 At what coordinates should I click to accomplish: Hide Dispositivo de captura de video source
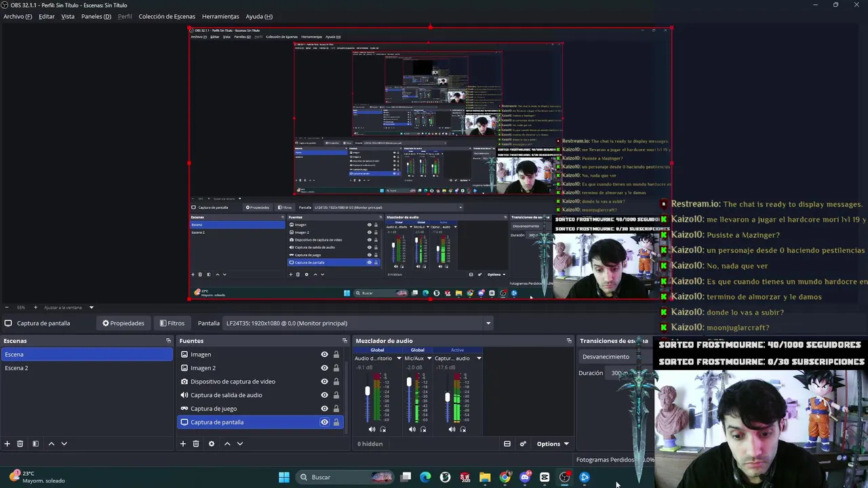[324, 382]
